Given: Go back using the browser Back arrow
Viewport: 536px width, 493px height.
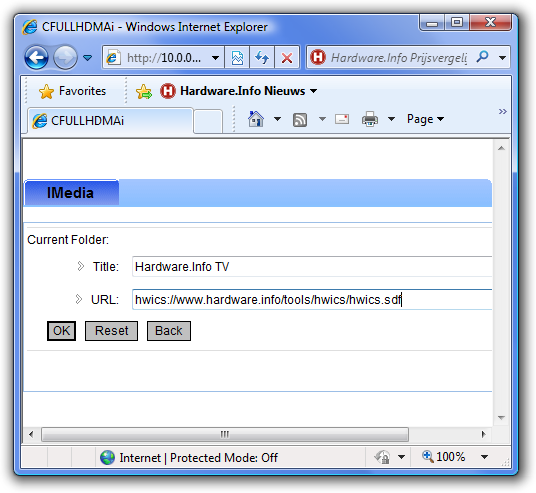Looking at the screenshot, I should click(36, 57).
